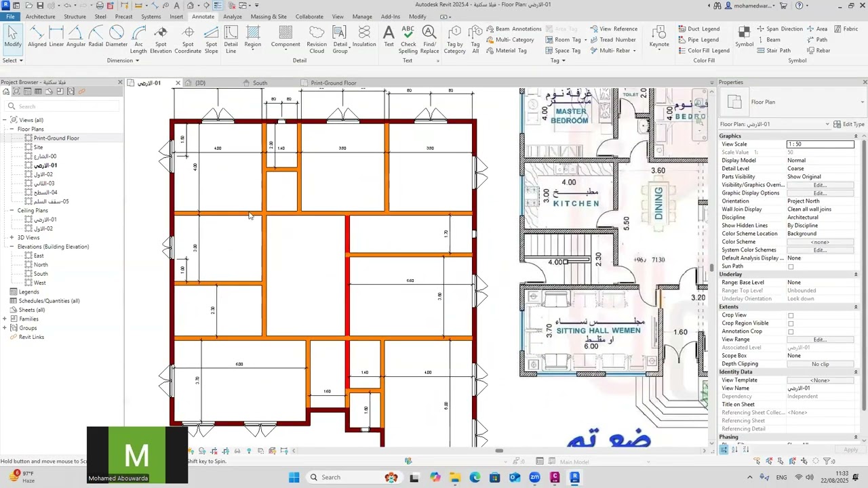Viewport: 868px width, 488px height.
Task: Click the Edit Type button
Action: click(x=848, y=125)
